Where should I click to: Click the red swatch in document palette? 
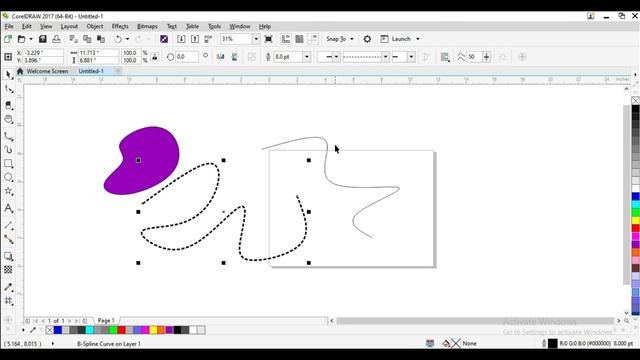[121, 330]
